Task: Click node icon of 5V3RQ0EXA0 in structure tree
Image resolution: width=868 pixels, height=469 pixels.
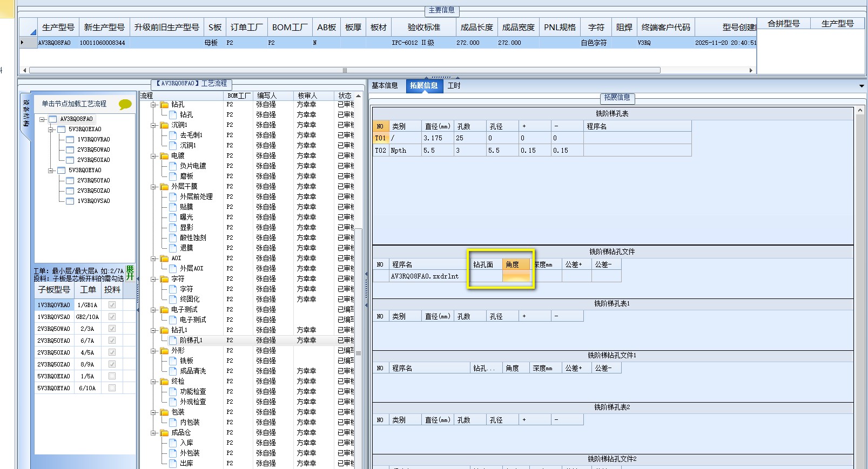Action: [x=61, y=130]
